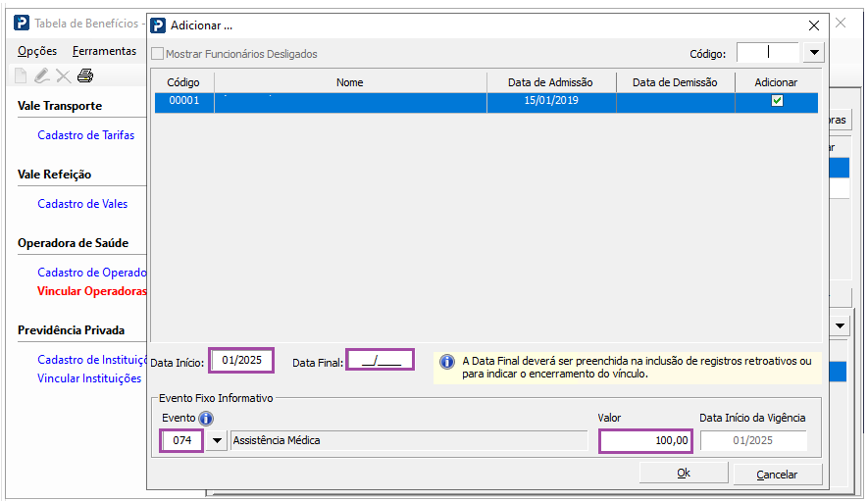This screenshot has width=868, height=501.
Task: Click the Data de Admissão column header
Action: coord(551,82)
